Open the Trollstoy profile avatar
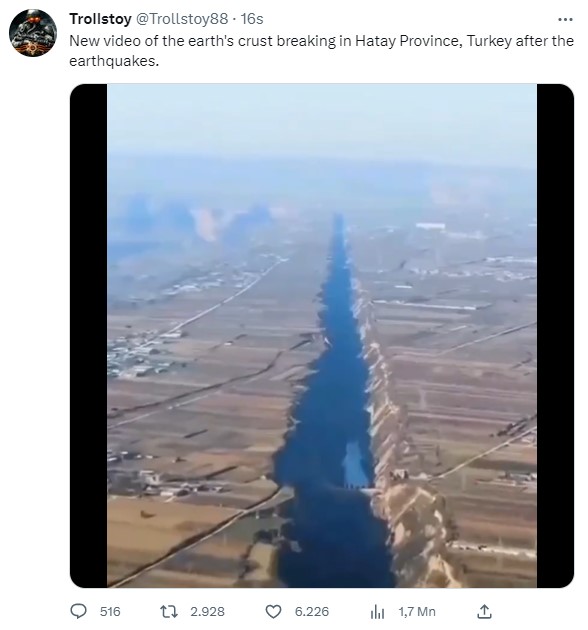The width and height of the screenshot is (588, 630). pyautogui.click(x=33, y=33)
